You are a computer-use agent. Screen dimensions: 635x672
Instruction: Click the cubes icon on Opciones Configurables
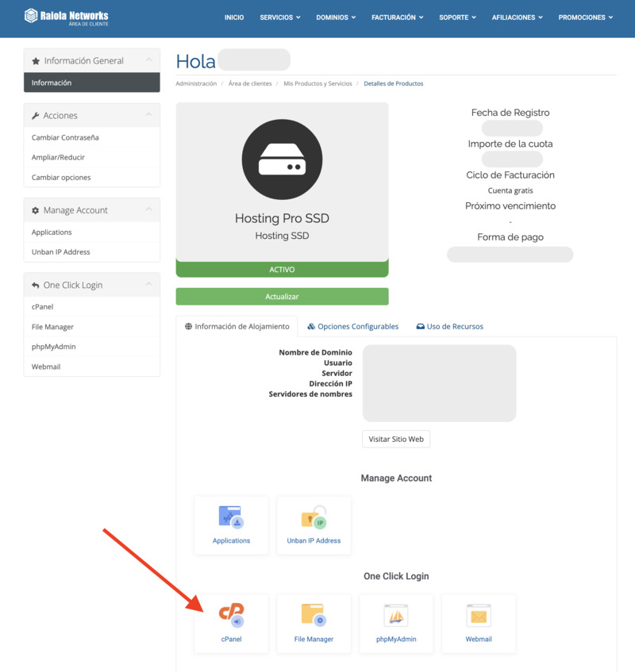tap(311, 327)
